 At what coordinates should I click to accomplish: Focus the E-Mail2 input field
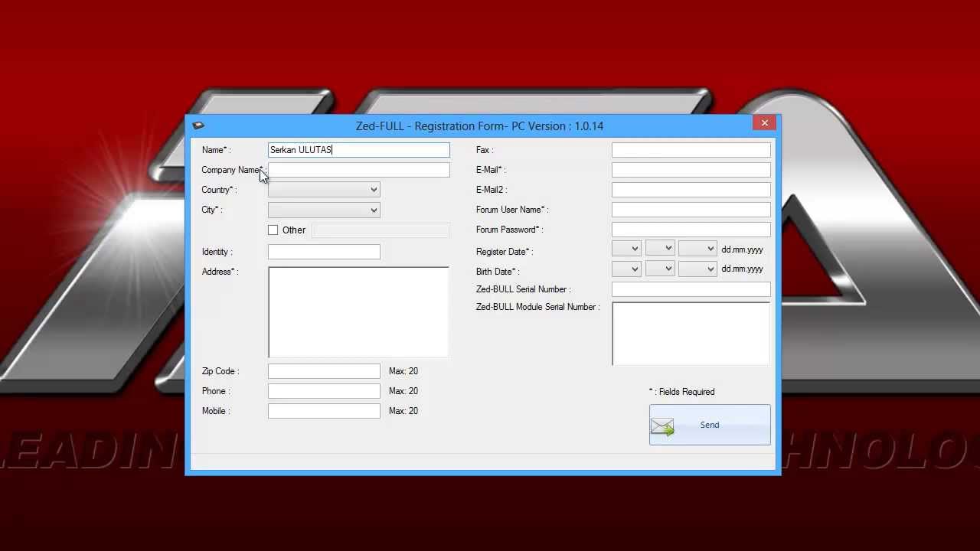click(691, 190)
